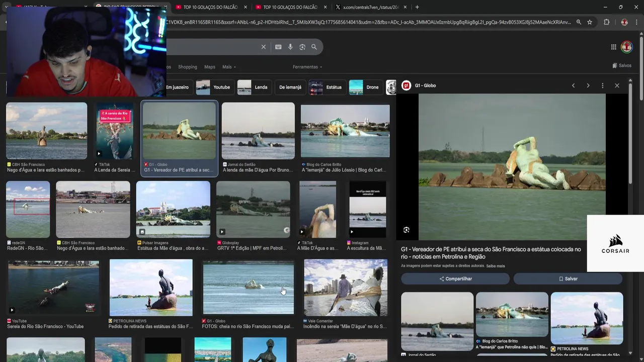The width and height of the screenshot is (644, 362).
Task: Select the Em juazeiro filter chip
Action: pyautogui.click(x=177, y=87)
